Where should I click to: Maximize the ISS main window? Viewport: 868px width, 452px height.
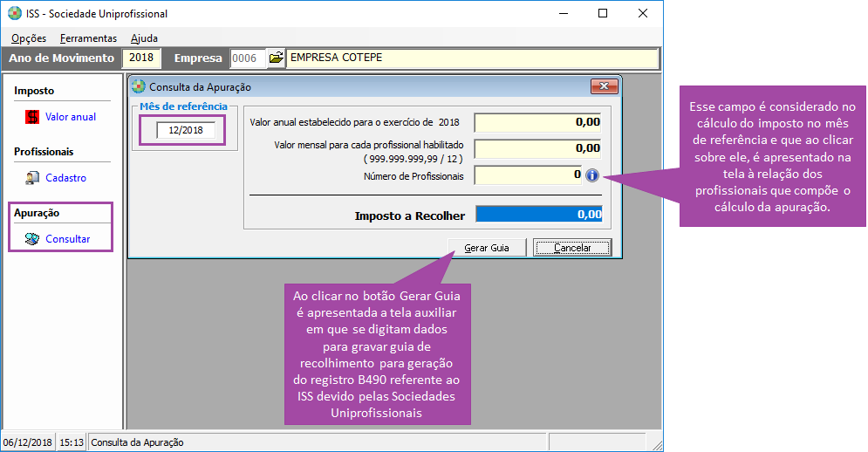[603, 13]
